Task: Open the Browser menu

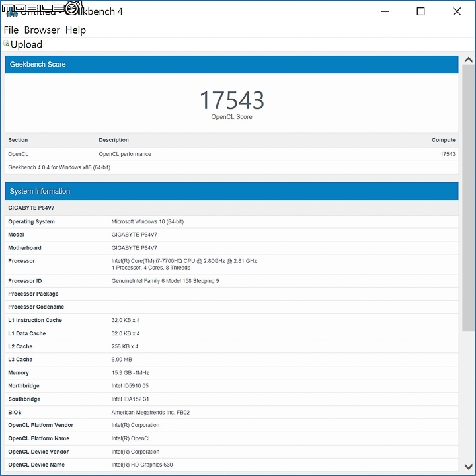Action: (42, 30)
